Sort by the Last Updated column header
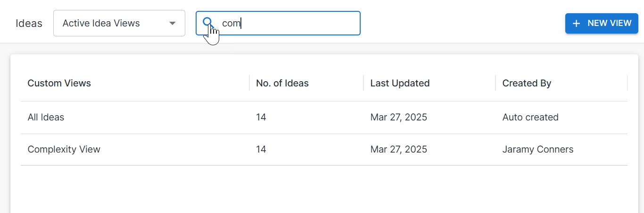The image size is (644, 213). pyautogui.click(x=400, y=83)
